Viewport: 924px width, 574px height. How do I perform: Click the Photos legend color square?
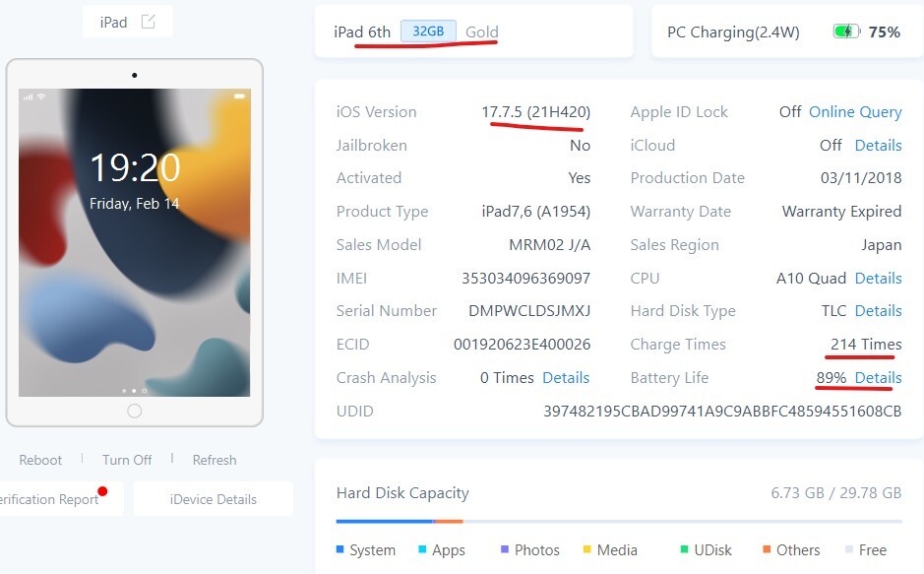[505, 549]
